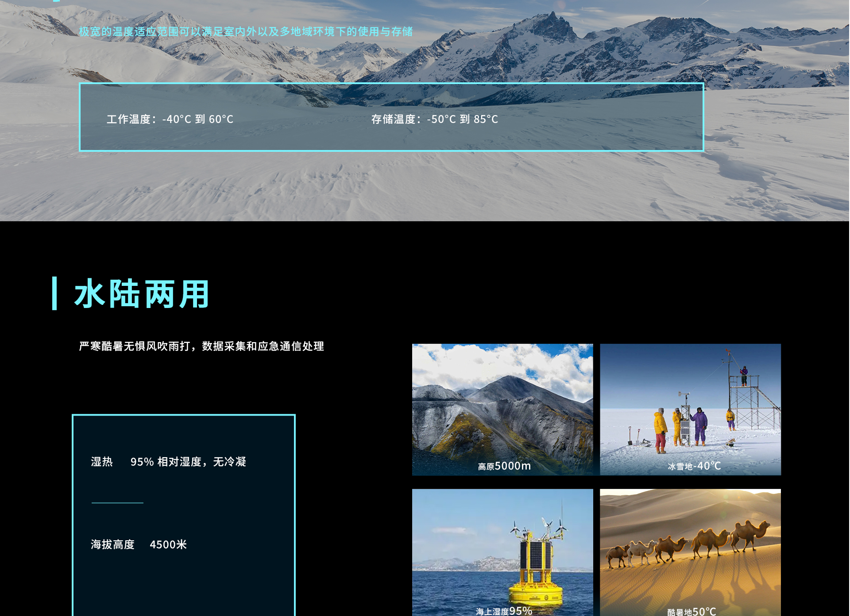Image resolution: width=850 pixels, height=616 pixels.
Task: Click the 水陆两用 section heading
Action: [x=142, y=294]
